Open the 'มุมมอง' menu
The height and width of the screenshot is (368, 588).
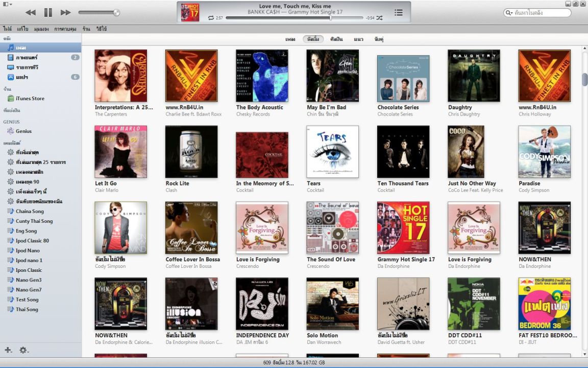[41, 29]
